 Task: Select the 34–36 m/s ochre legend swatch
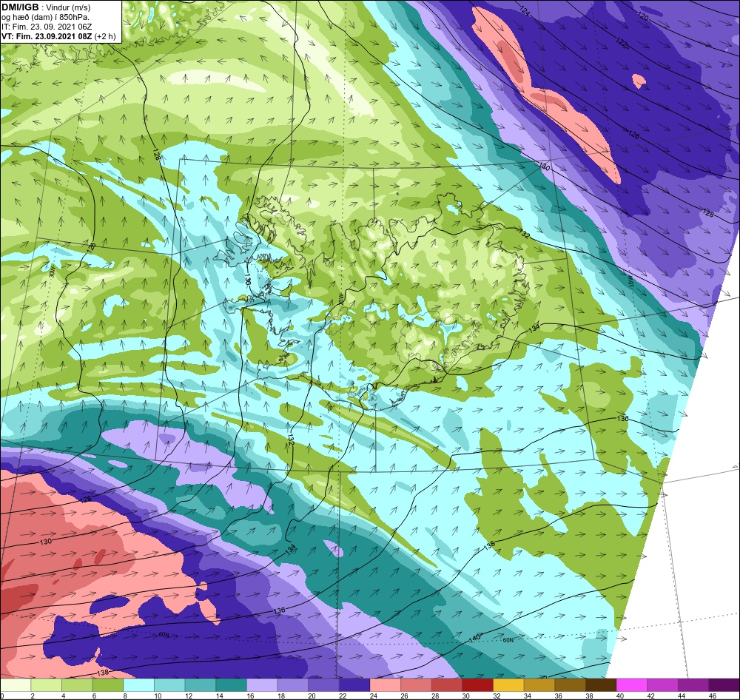[539, 684]
